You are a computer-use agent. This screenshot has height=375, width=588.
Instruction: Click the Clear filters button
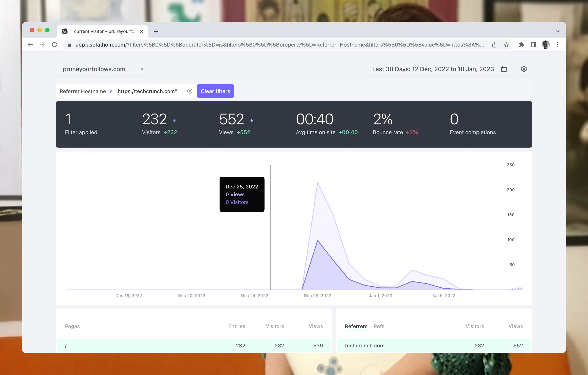tap(215, 91)
